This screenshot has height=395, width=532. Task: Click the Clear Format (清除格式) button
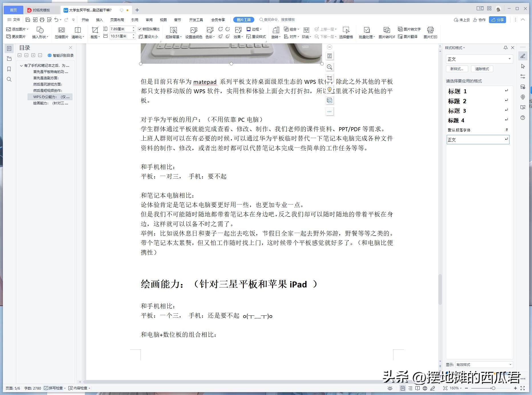(482, 69)
